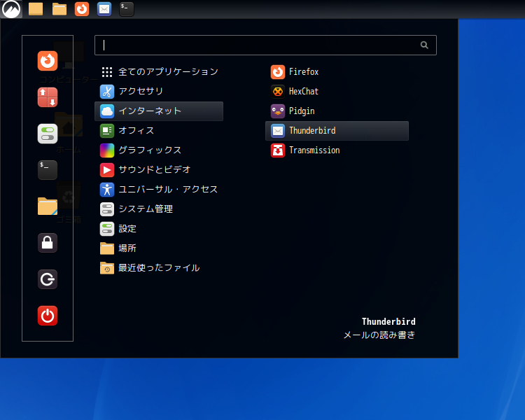Select the オフィス category
Screen dimensions: 525x420
click(x=159, y=131)
